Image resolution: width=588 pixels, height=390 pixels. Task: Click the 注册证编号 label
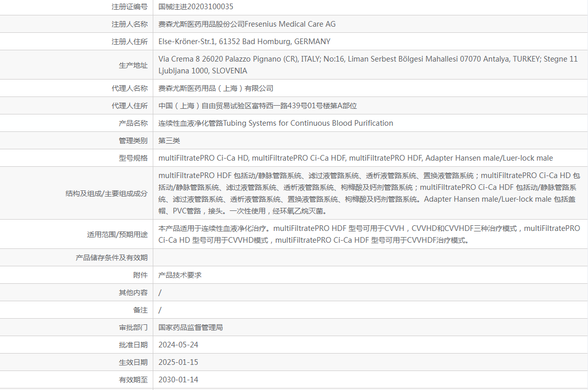coord(129,7)
